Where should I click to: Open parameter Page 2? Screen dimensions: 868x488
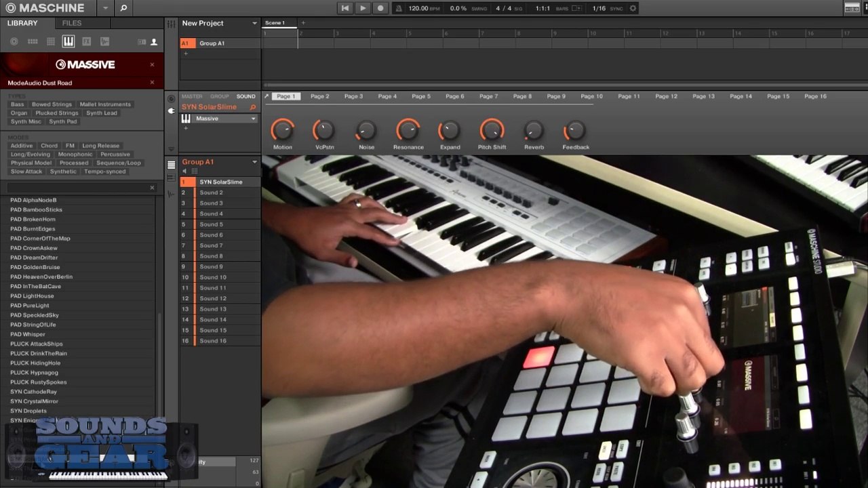pos(319,96)
